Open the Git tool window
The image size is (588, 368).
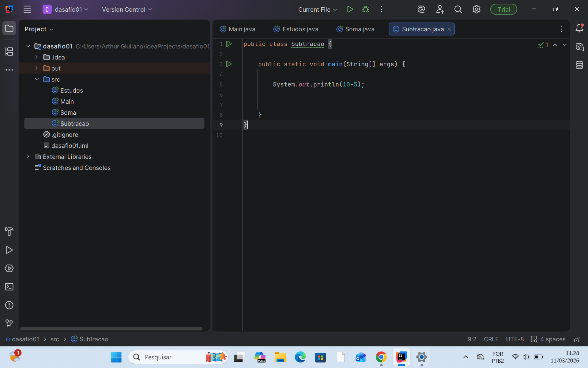tap(9, 324)
